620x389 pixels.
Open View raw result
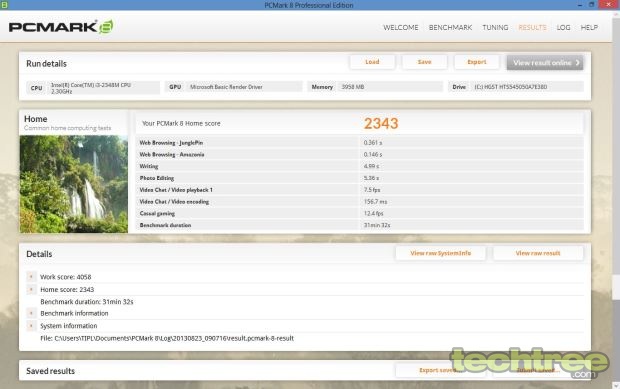(538, 253)
